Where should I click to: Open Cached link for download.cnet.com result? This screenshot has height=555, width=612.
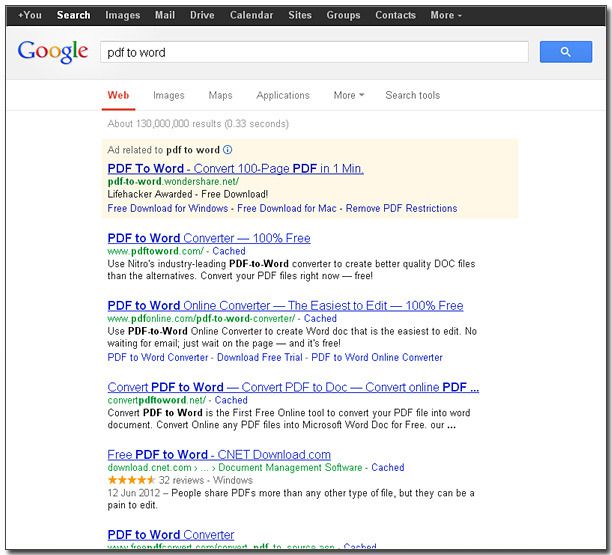pyautogui.click(x=388, y=467)
